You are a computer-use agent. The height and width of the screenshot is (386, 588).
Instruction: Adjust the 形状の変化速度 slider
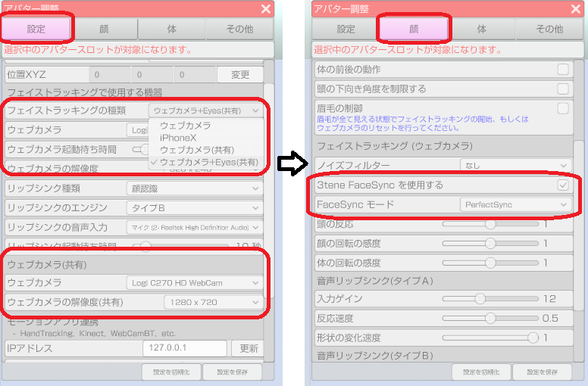[490, 338]
